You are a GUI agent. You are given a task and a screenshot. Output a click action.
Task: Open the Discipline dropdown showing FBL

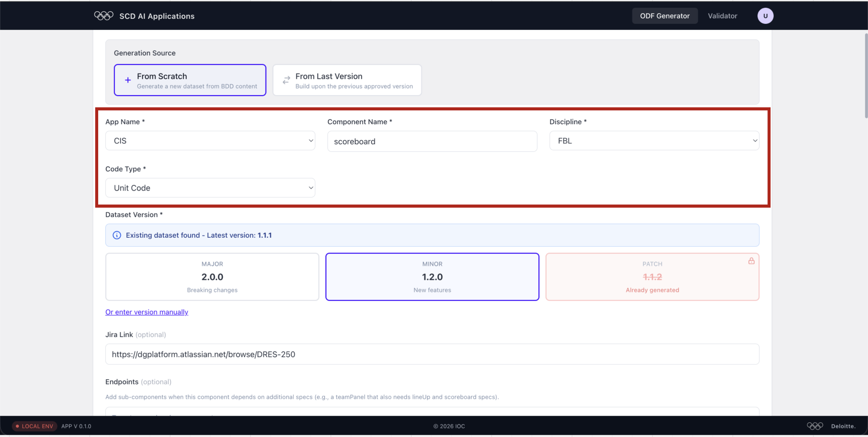click(654, 141)
